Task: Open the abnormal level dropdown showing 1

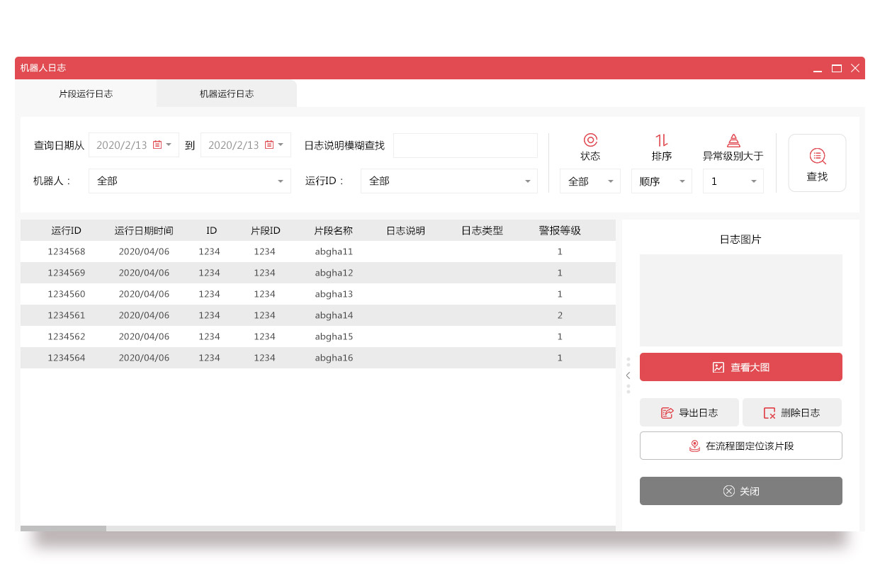Action: 733,181
